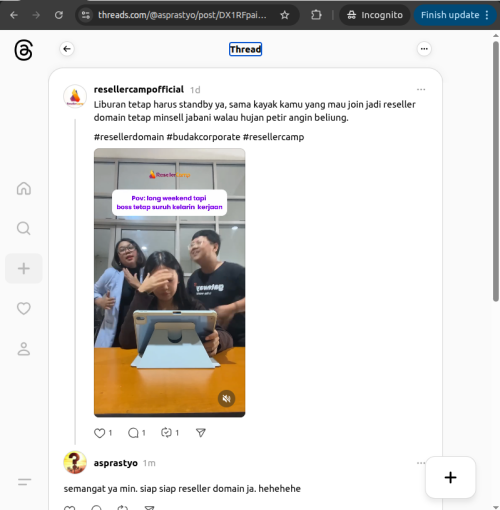Click the scrollbar up arrow
Image resolution: width=500 pixels, height=510 pixels.
pos(496,35)
